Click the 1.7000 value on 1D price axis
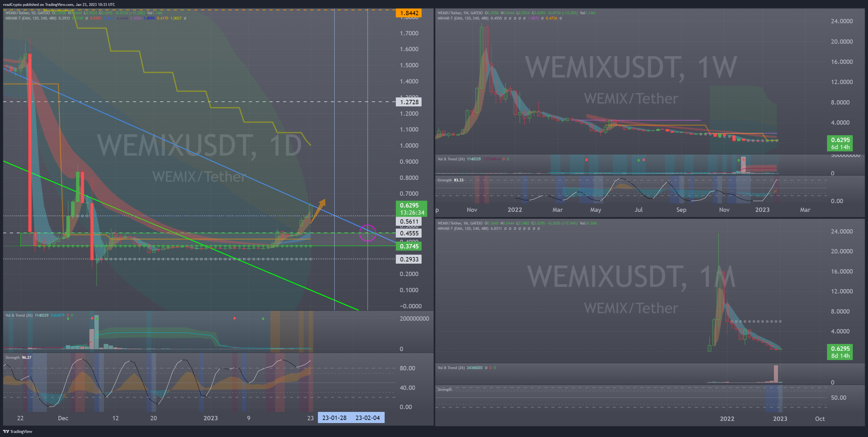The width and height of the screenshot is (868, 437). 409,33
